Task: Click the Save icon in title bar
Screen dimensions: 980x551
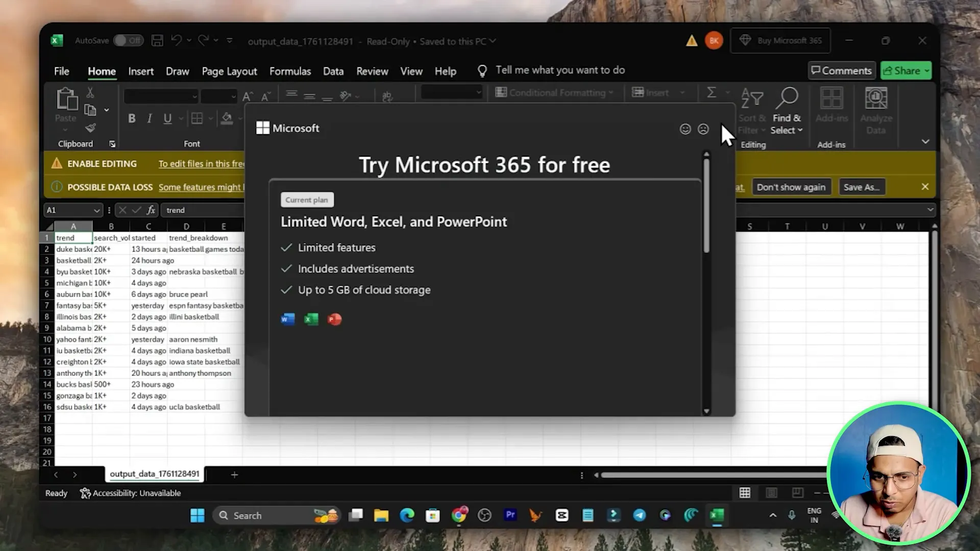Action: click(x=157, y=41)
